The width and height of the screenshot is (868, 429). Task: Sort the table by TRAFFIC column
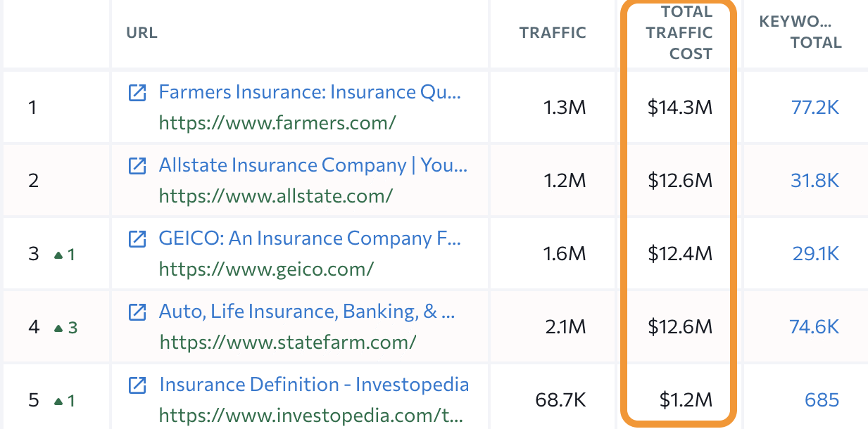[553, 32]
